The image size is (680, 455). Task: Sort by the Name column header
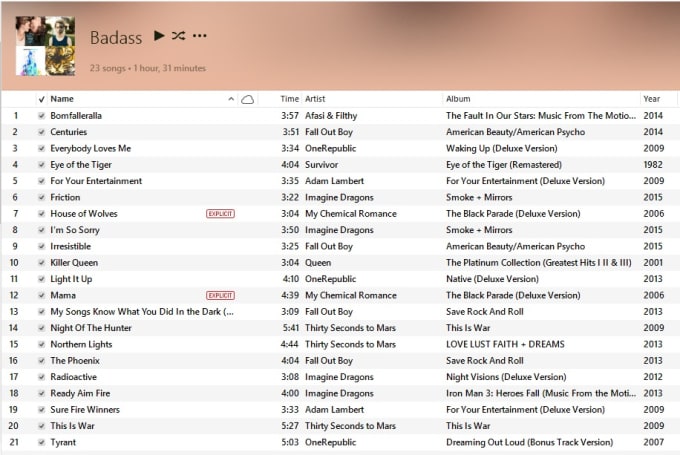click(x=62, y=99)
